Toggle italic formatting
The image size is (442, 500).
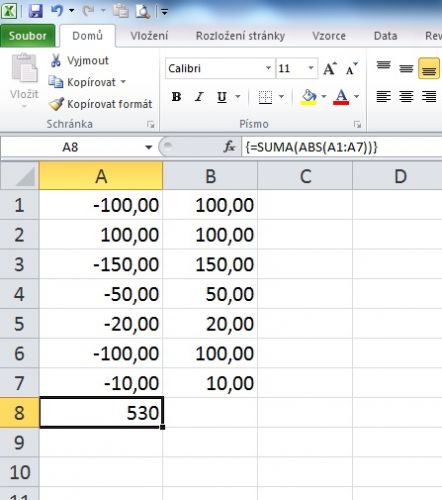coord(199,97)
